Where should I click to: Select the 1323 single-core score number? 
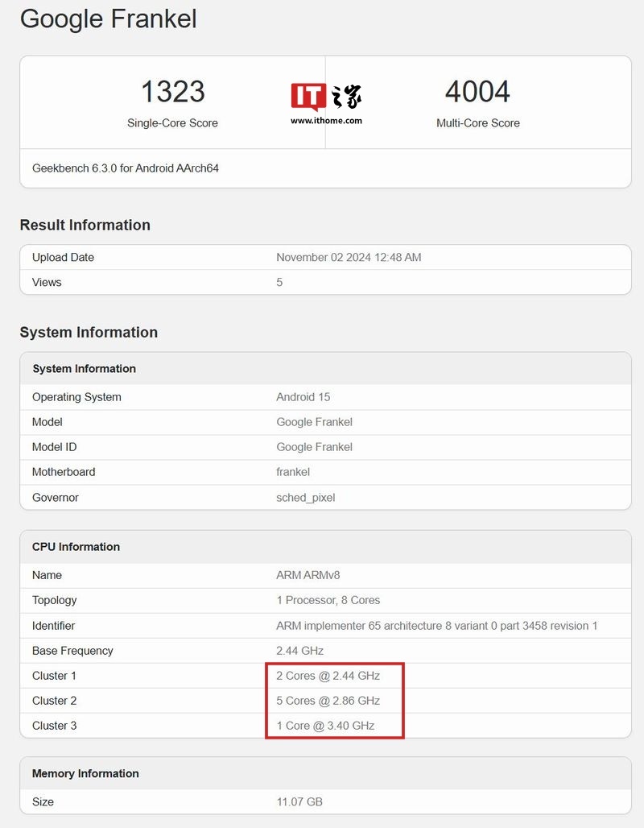click(x=172, y=92)
